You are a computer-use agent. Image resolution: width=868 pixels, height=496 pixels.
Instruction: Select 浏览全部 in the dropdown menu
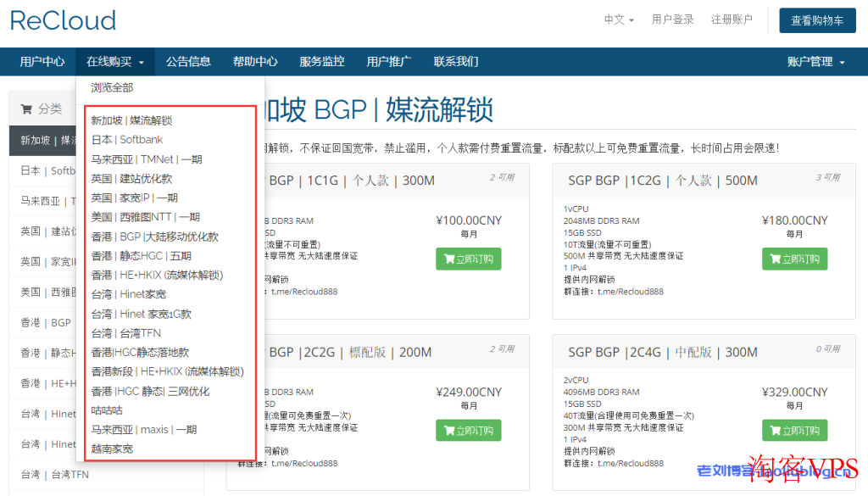pyautogui.click(x=113, y=87)
